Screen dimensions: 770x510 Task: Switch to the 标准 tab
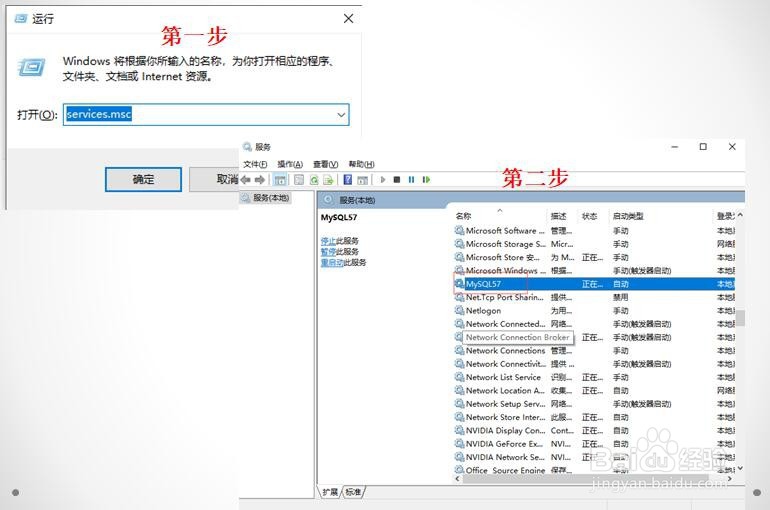(353, 491)
